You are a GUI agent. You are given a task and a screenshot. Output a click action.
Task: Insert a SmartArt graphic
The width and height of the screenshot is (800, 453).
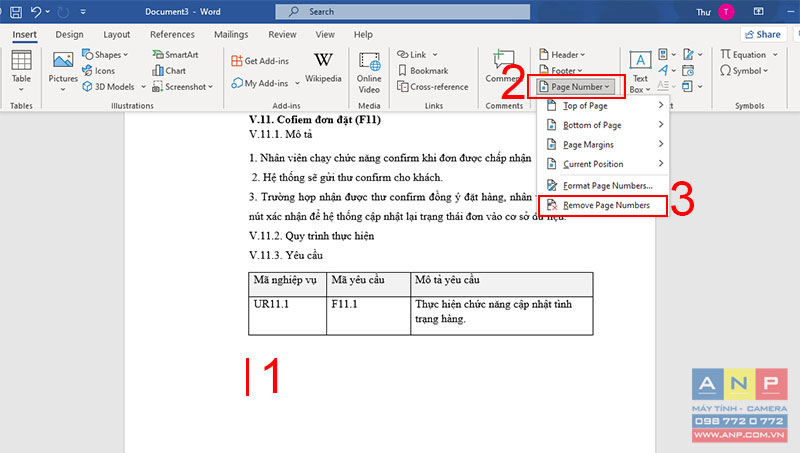click(x=175, y=54)
